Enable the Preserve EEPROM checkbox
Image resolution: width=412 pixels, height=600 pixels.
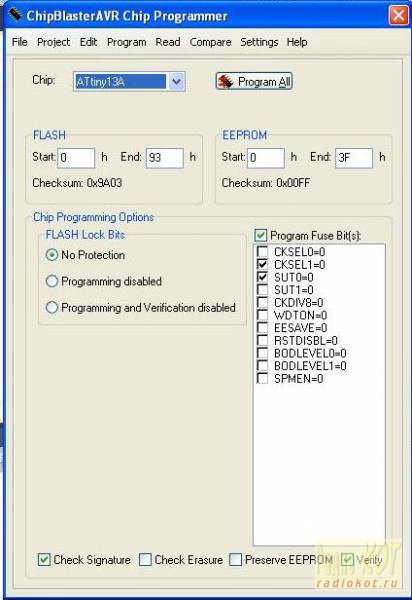point(235,559)
